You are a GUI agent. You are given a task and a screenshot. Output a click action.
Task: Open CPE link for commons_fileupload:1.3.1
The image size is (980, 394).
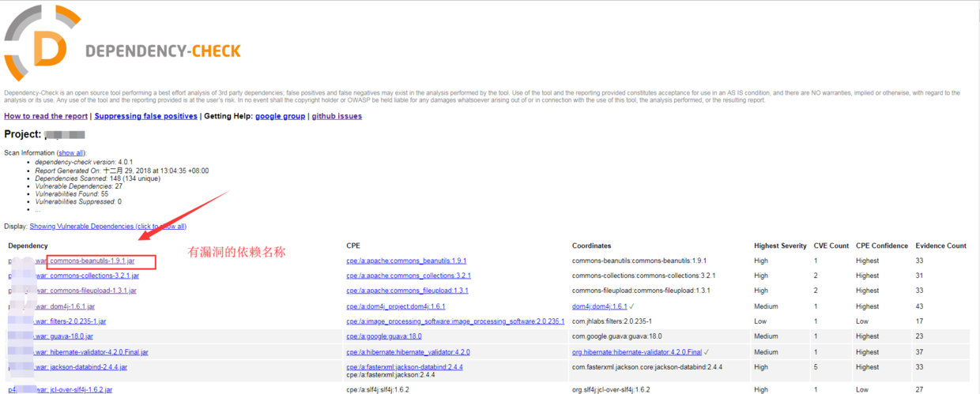coord(407,291)
